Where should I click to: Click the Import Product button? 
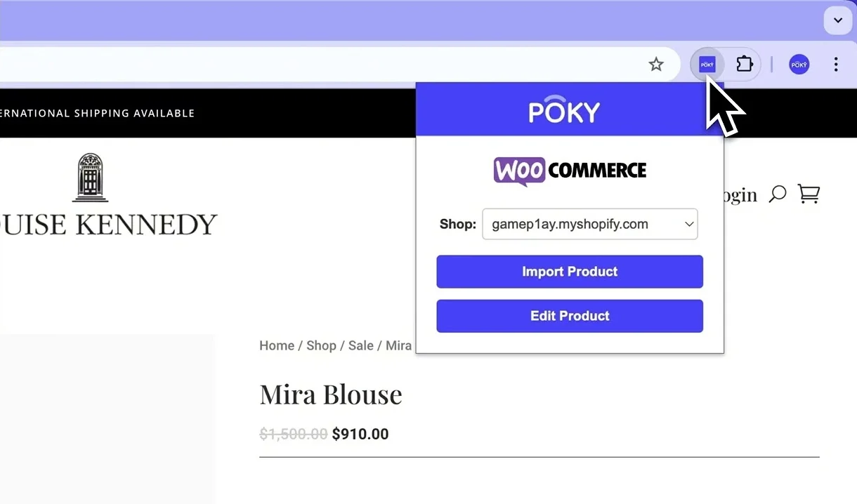[569, 272]
